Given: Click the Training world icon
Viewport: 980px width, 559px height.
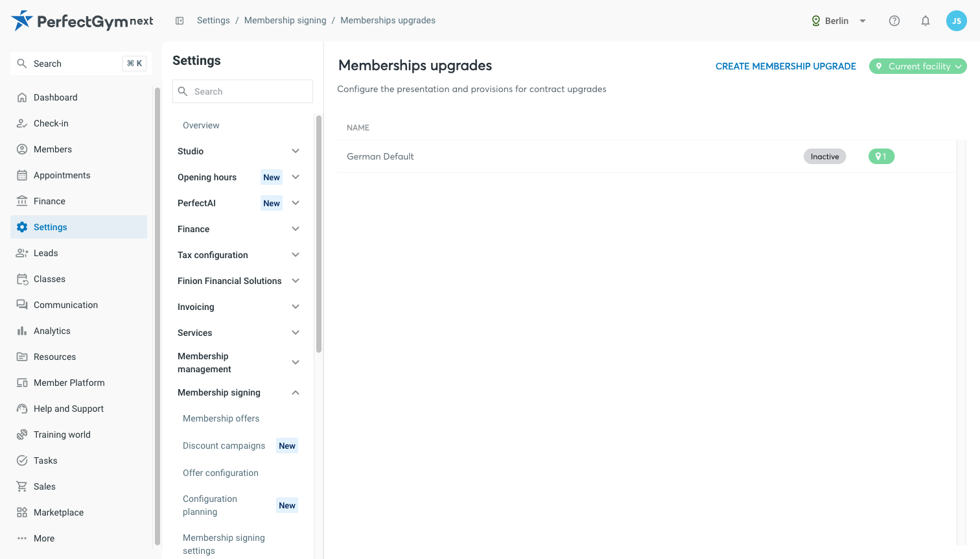Looking at the screenshot, I should point(22,434).
